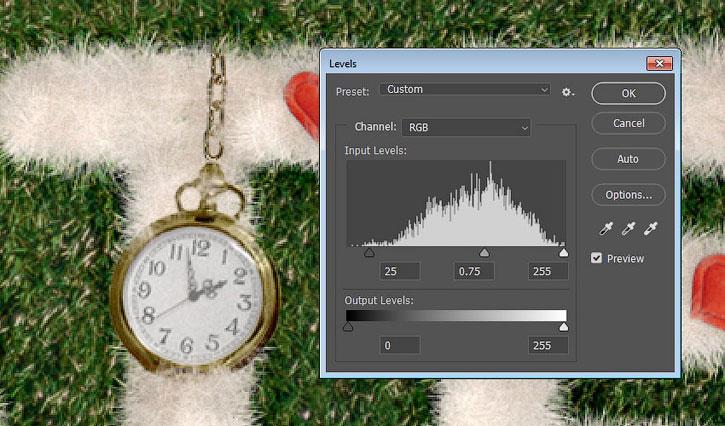Screen dimensions: 725x426
Task: Confirm levels with OK button
Action: pyautogui.click(x=628, y=93)
